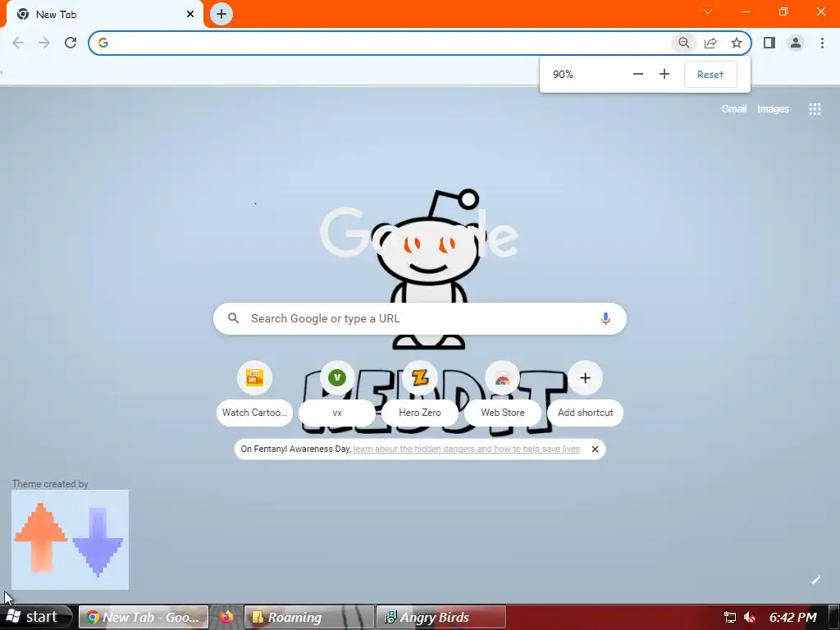Open the Web Store shortcut
Image resolution: width=840 pixels, height=630 pixels.
[x=503, y=394]
